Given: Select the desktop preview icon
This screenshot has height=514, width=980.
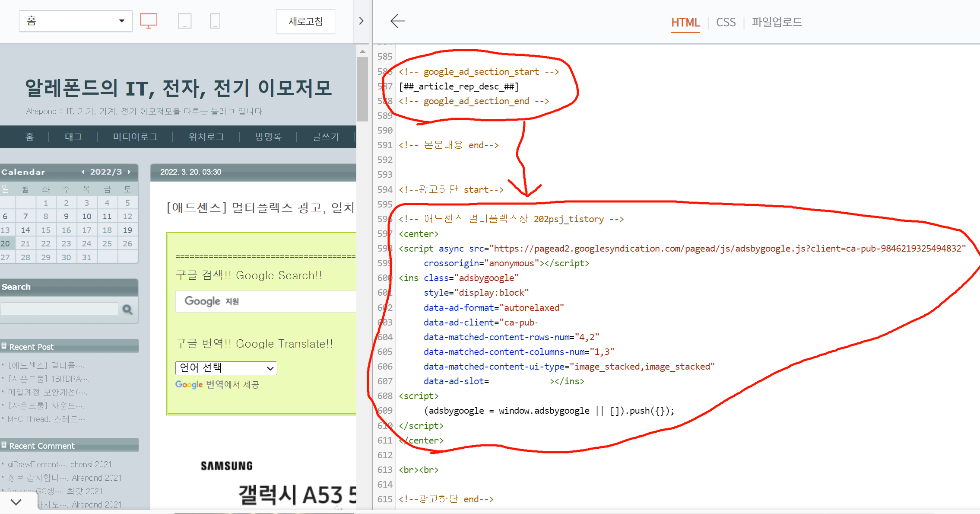Looking at the screenshot, I should (148, 21).
